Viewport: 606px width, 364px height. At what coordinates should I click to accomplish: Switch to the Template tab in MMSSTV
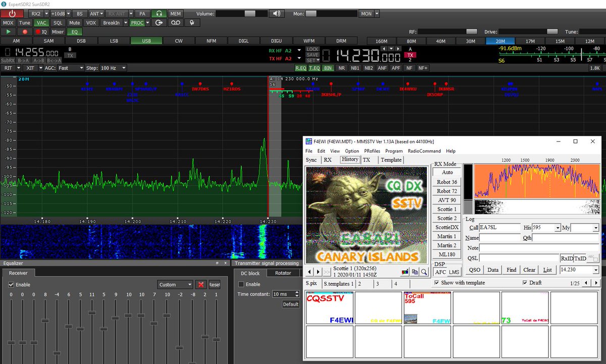click(391, 160)
